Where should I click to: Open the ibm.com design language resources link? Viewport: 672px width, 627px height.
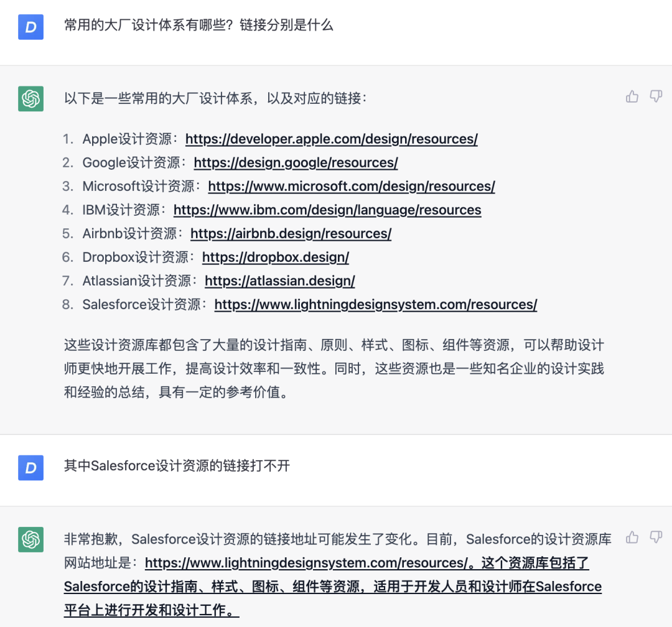(x=327, y=210)
